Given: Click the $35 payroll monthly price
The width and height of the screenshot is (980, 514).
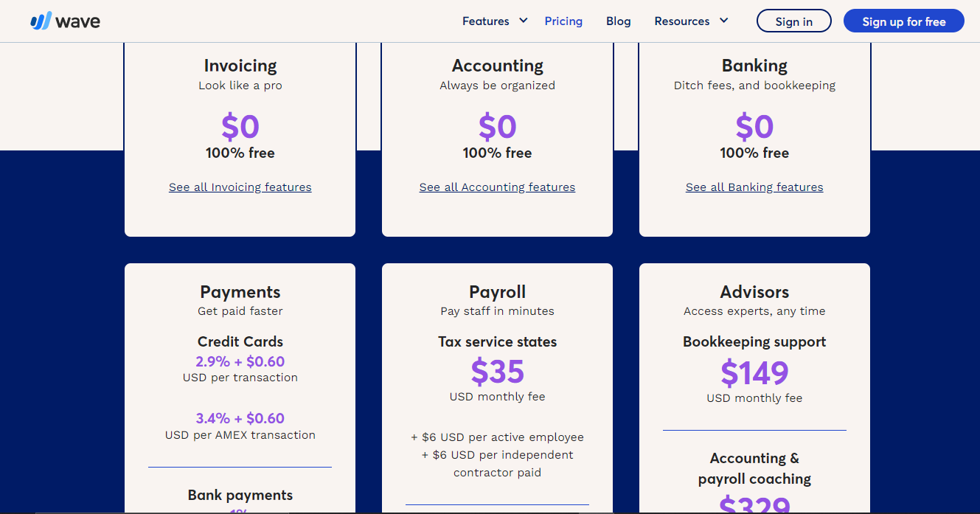Looking at the screenshot, I should (497, 372).
